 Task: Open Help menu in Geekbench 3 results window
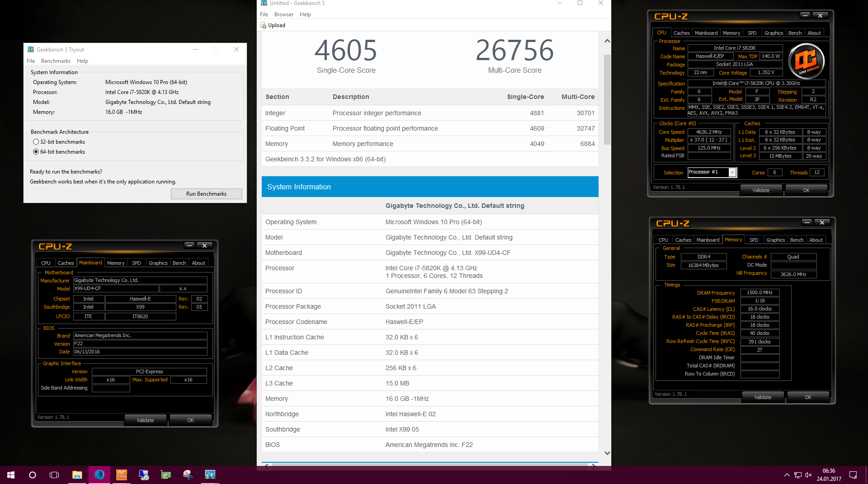tap(305, 14)
